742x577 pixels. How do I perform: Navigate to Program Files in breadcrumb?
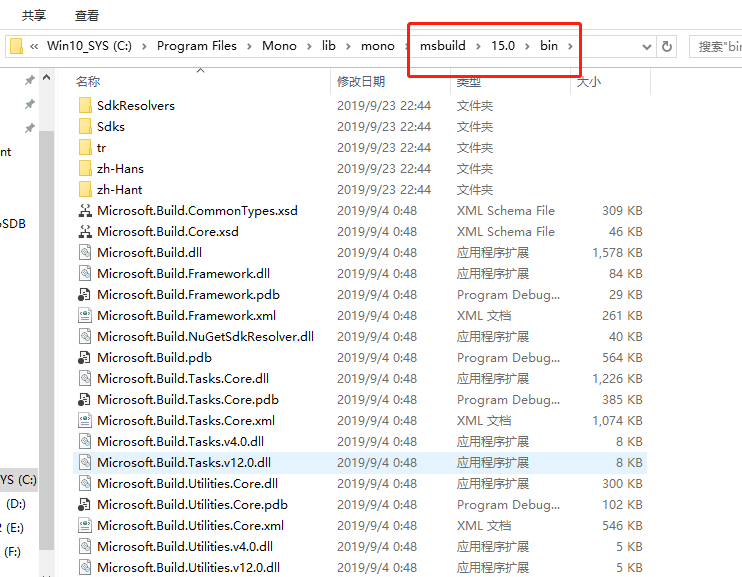[x=197, y=46]
